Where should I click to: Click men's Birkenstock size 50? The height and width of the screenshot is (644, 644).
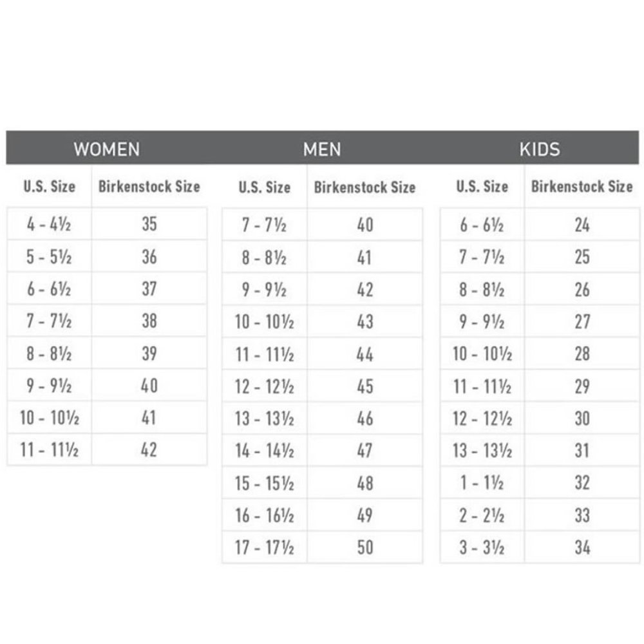[365, 547]
